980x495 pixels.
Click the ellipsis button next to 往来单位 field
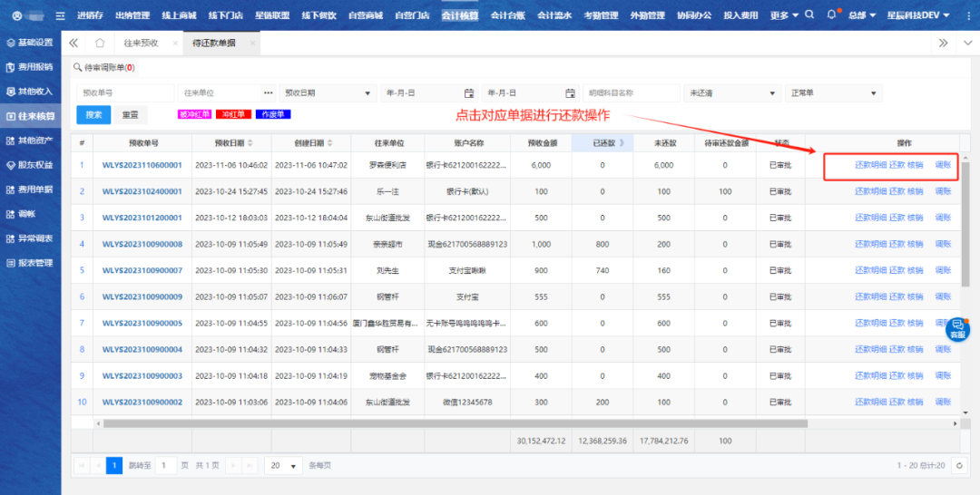[268, 92]
